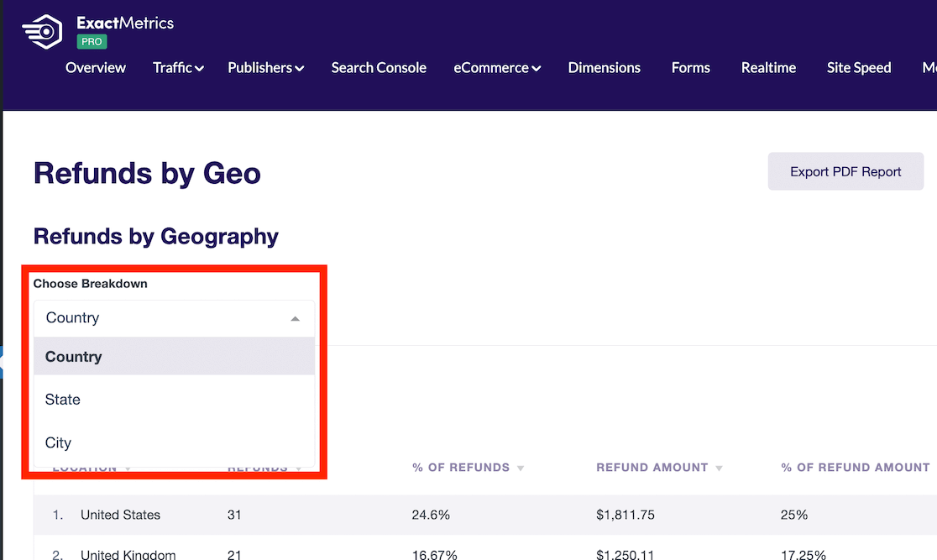Sort by the REFUND AMOUNT column arrow

click(718, 467)
